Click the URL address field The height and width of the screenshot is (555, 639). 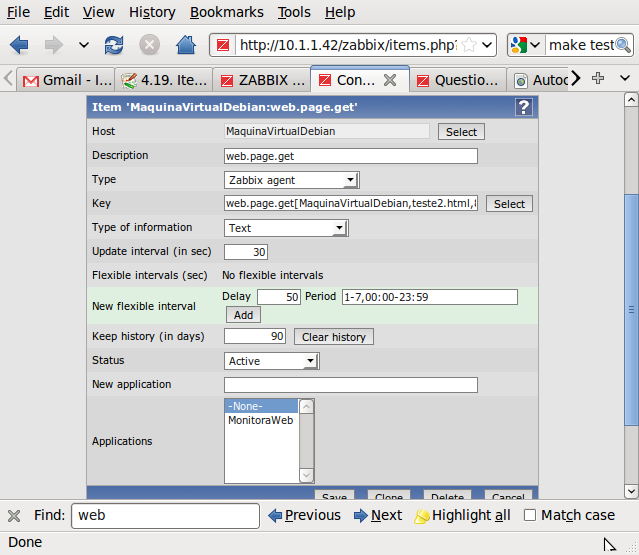pyautogui.click(x=348, y=45)
